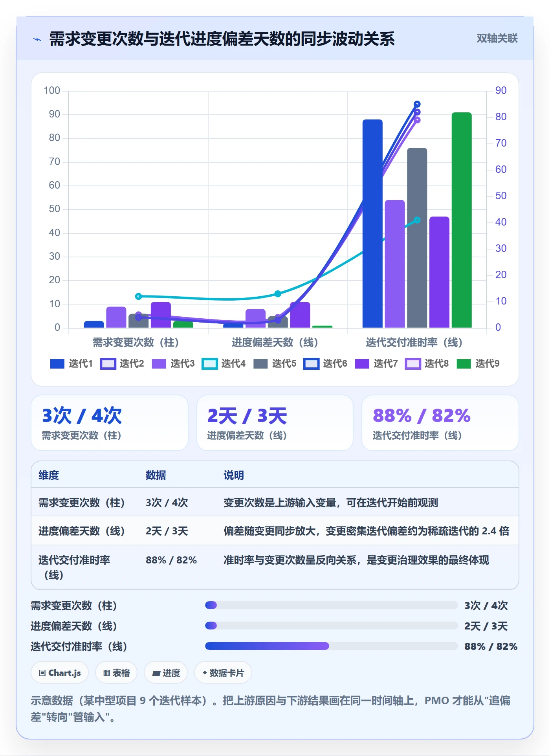Click the 双轴关联 label
This screenshot has width=550, height=756.
497,38
